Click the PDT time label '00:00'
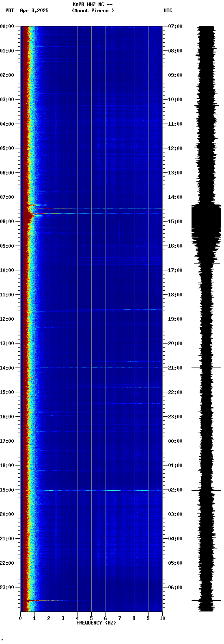Viewport: 224px width, 644px height. [7, 26]
